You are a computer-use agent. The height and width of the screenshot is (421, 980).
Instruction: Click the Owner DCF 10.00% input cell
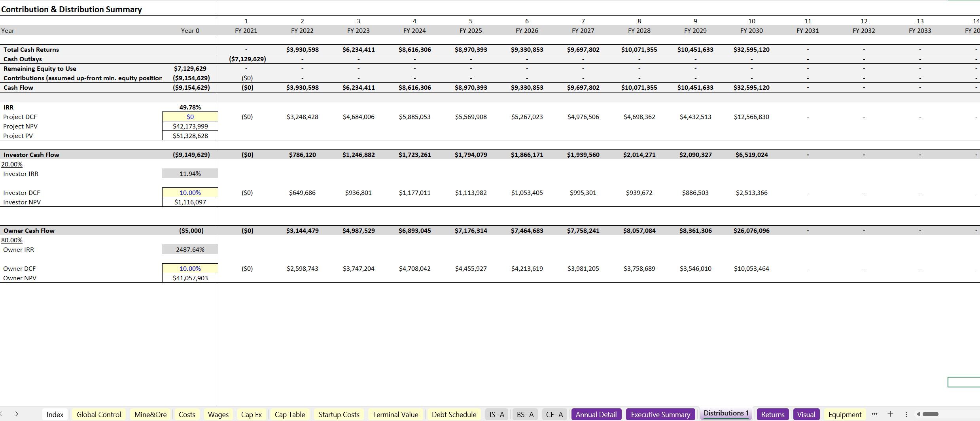[190, 268]
